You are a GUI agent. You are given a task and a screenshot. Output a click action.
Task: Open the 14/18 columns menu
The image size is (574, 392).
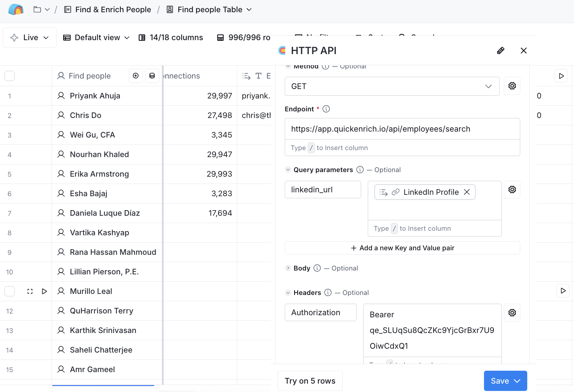(x=171, y=38)
